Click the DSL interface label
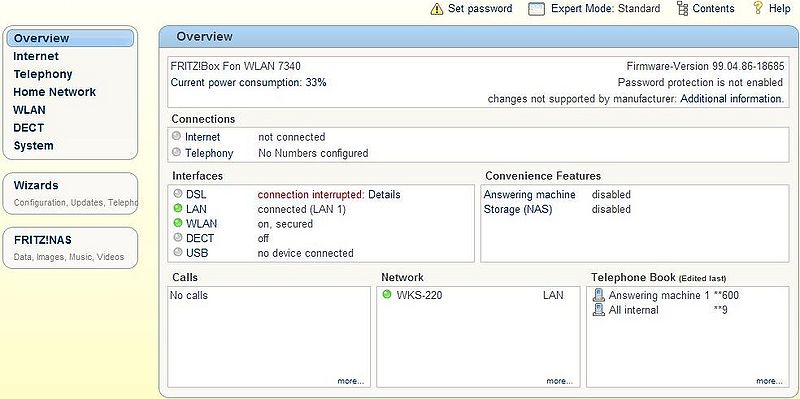The height and width of the screenshot is (399, 800). tap(196, 194)
